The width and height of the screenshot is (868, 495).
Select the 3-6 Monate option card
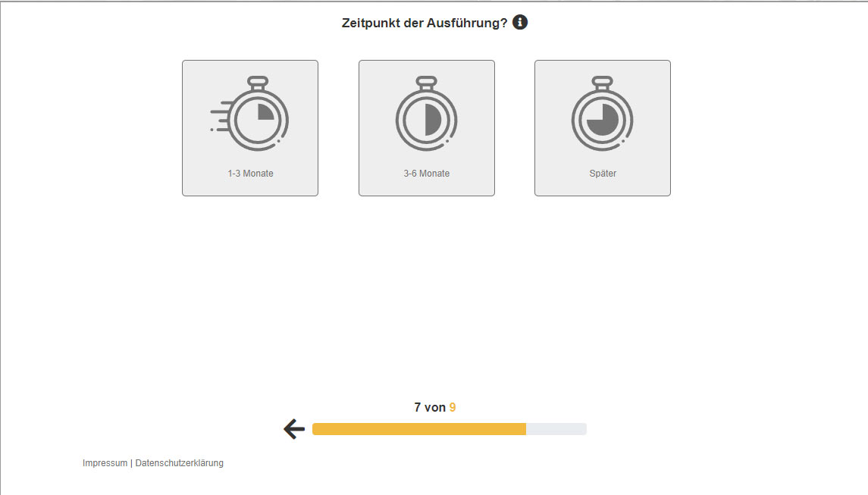coord(426,128)
